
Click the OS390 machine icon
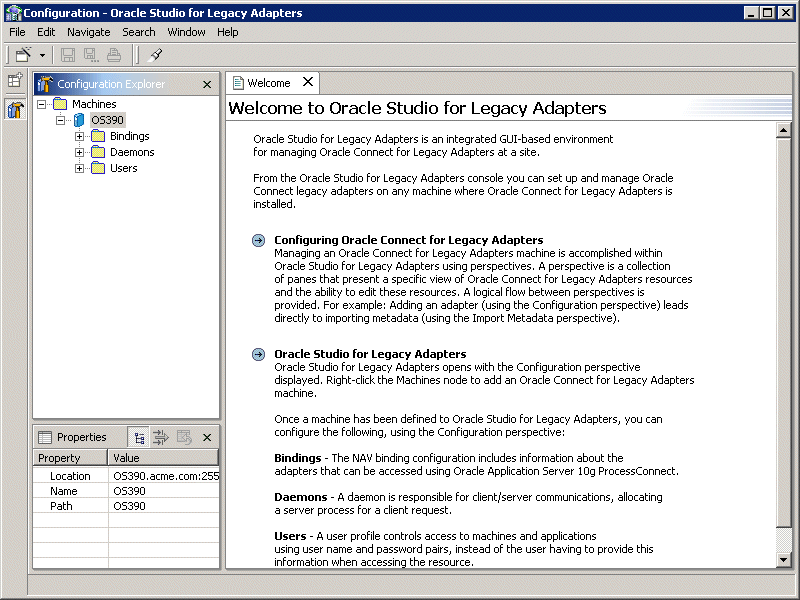click(79, 120)
